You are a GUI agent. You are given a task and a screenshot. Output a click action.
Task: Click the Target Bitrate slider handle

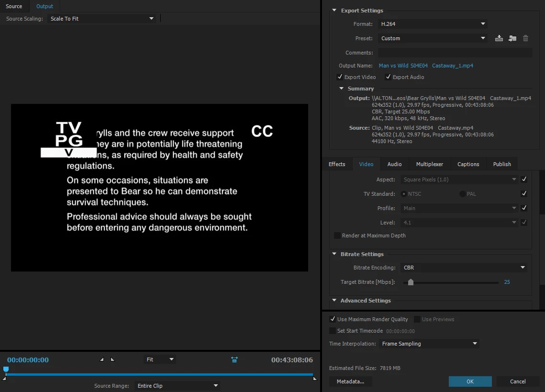411,282
